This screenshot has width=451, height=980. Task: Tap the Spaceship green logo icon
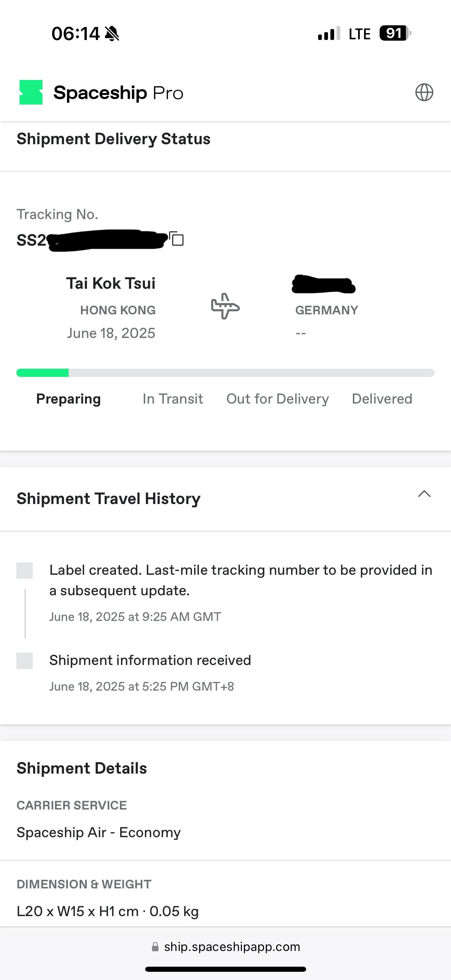31,92
